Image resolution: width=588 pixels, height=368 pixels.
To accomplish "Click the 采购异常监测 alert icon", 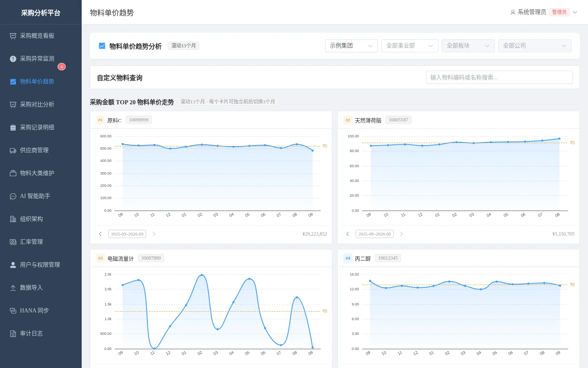I will pos(13,59).
